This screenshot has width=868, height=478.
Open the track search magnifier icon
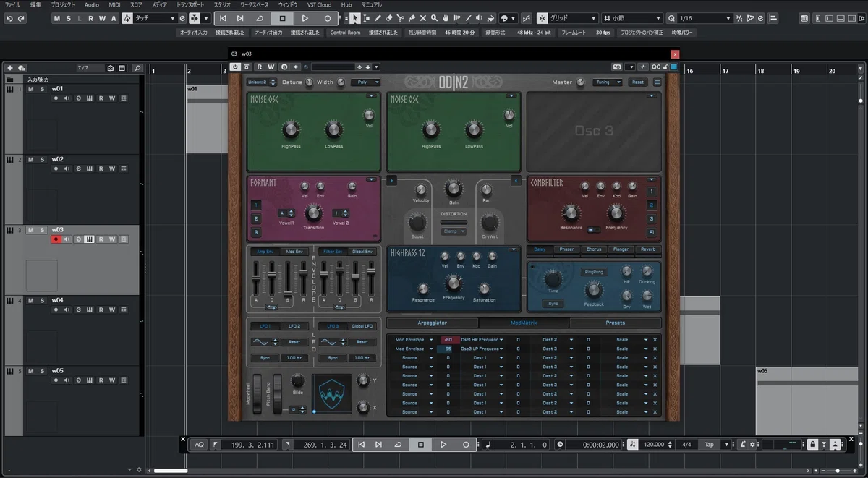point(137,68)
